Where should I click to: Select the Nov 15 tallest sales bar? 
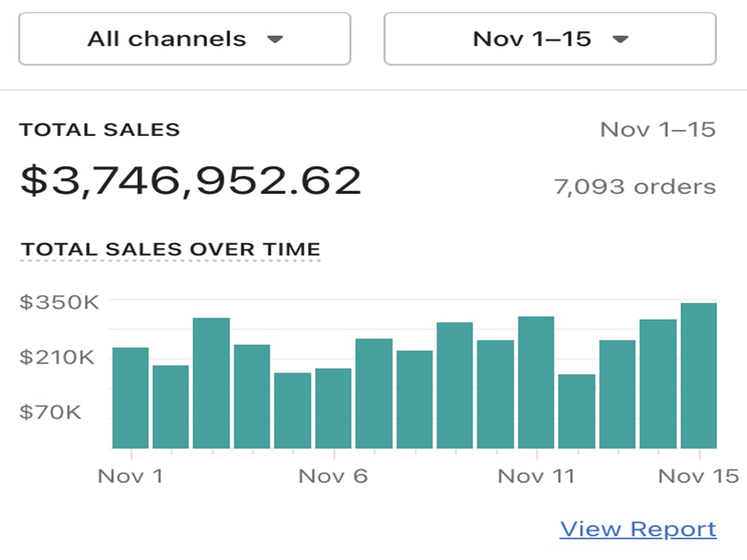tap(699, 376)
